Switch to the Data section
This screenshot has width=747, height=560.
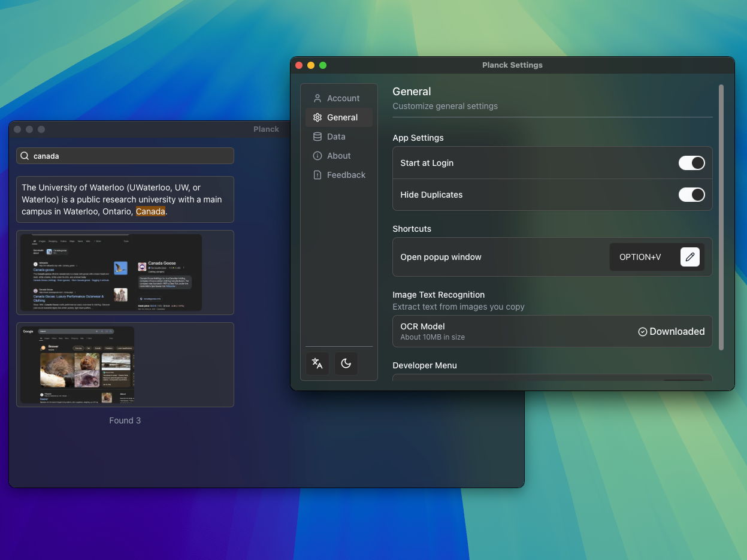[x=336, y=136]
